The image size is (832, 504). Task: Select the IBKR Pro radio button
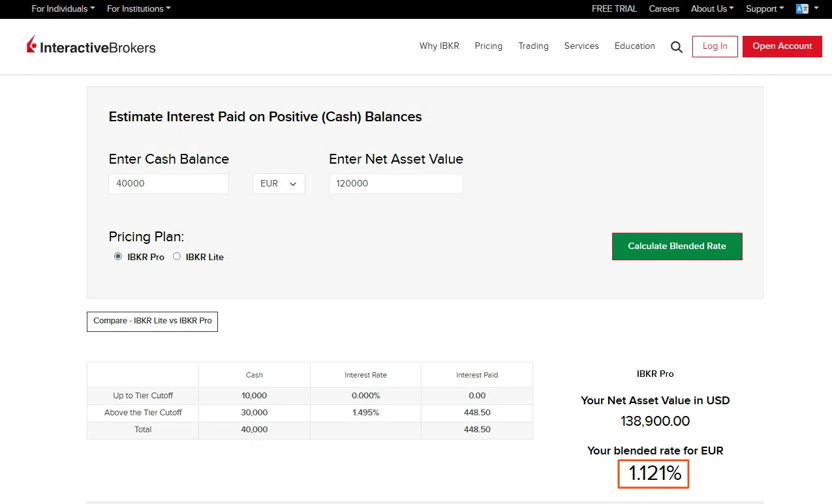pyautogui.click(x=118, y=256)
